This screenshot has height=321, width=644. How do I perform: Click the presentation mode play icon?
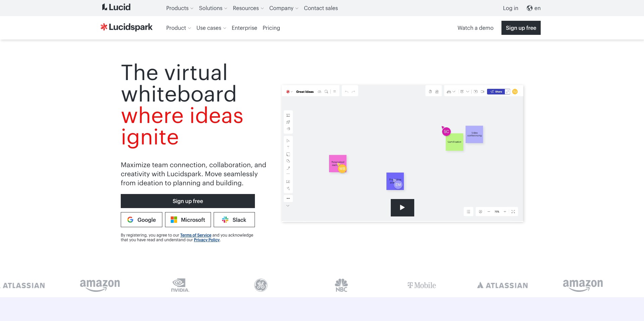click(476, 91)
